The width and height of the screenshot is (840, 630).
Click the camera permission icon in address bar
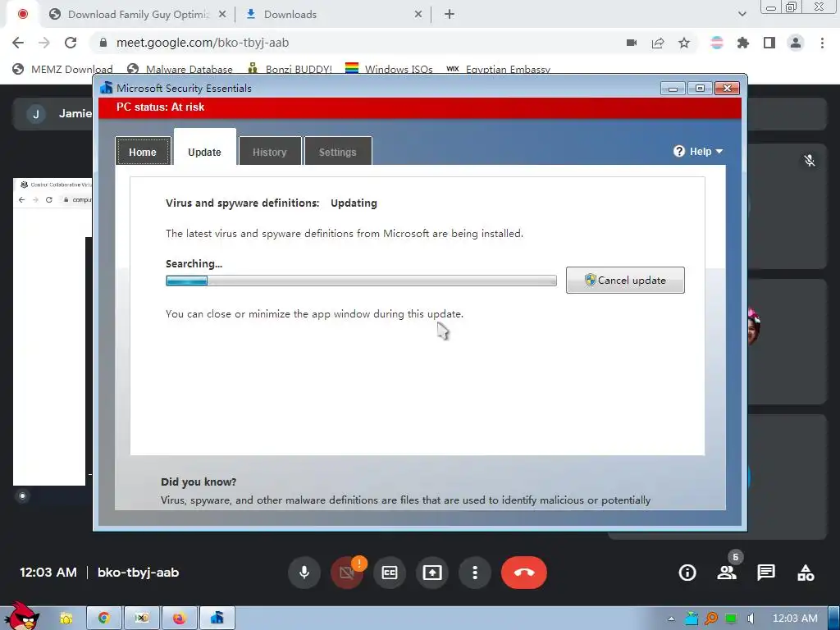click(632, 43)
